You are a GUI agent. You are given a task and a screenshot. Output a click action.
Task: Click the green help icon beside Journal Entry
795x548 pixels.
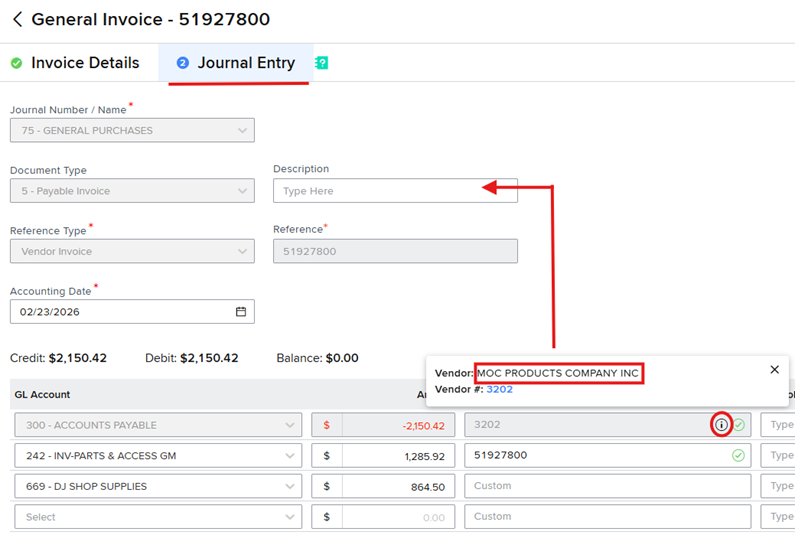pyautogui.click(x=321, y=63)
